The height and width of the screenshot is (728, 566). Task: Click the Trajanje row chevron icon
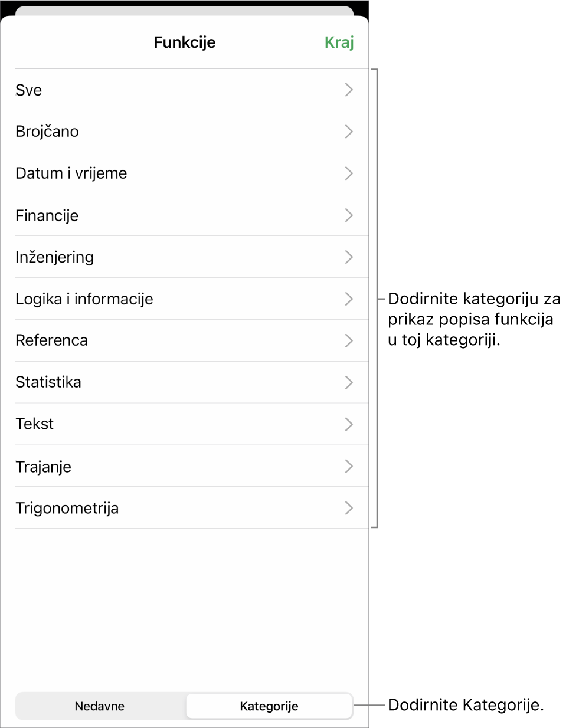[x=349, y=466]
